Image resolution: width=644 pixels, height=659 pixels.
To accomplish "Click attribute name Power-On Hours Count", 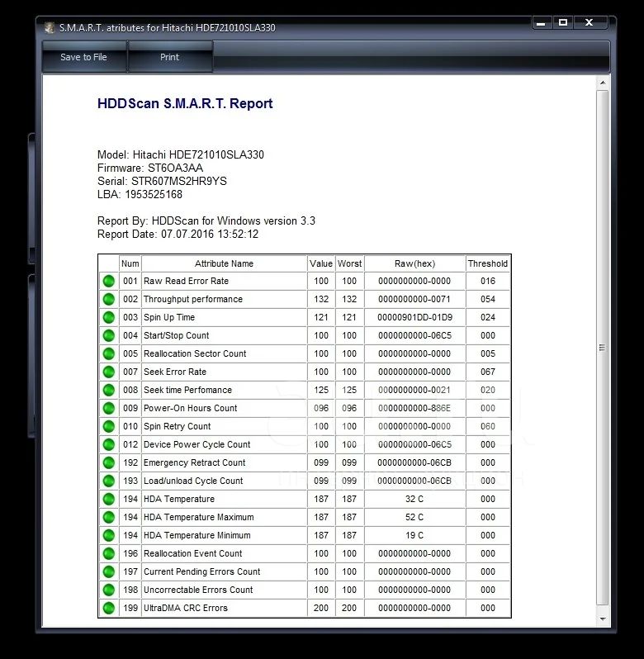I will 190,408.
